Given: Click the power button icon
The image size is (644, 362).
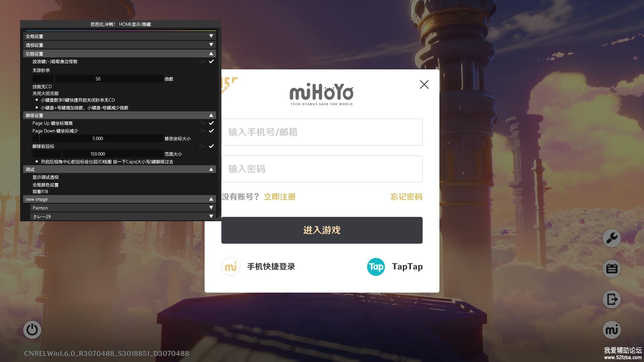Looking at the screenshot, I should (x=32, y=330).
